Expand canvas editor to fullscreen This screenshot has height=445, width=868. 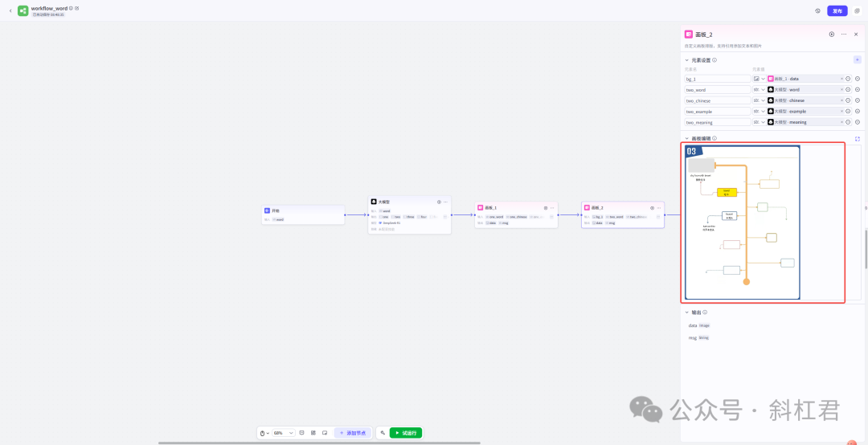(858, 138)
